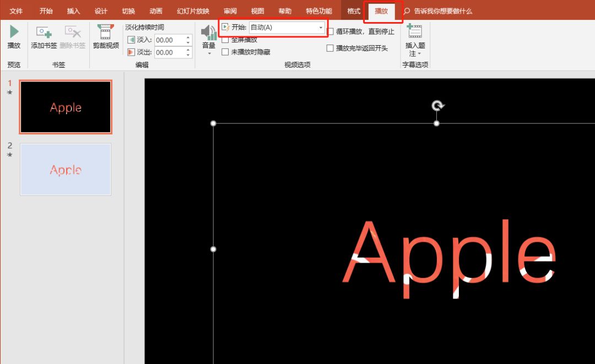Click the top-left resize handle of video
The width and height of the screenshot is (595, 364).
coord(213,123)
